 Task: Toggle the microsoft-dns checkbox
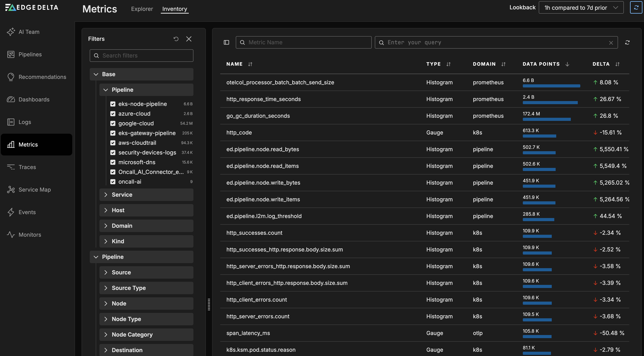pos(113,162)
